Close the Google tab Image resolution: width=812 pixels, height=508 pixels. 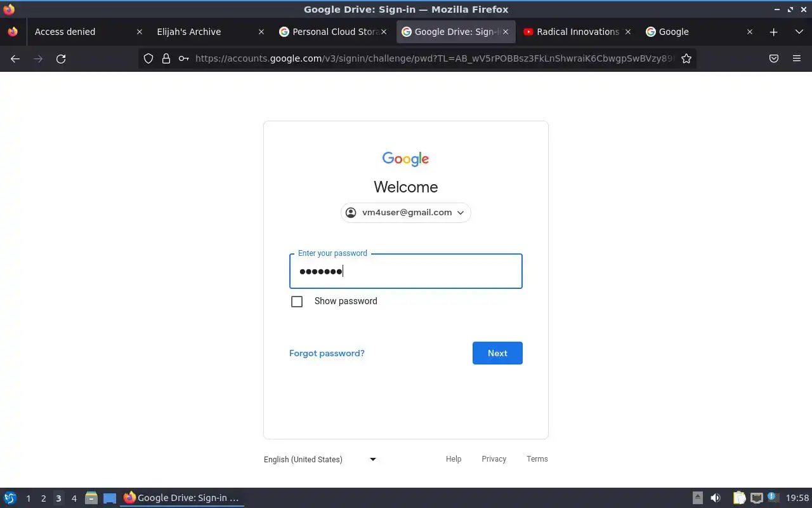pyautogui.click(x=750, y=32)
